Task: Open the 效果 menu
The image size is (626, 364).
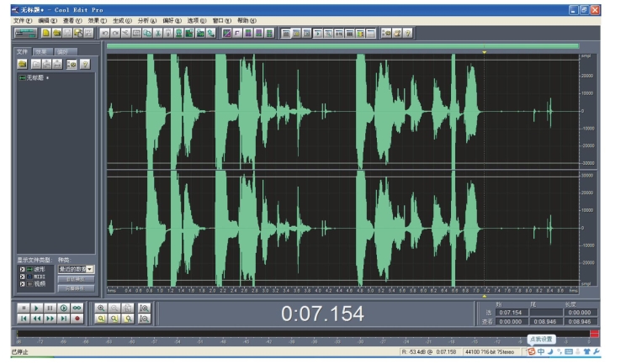Action: pos(98,19)
